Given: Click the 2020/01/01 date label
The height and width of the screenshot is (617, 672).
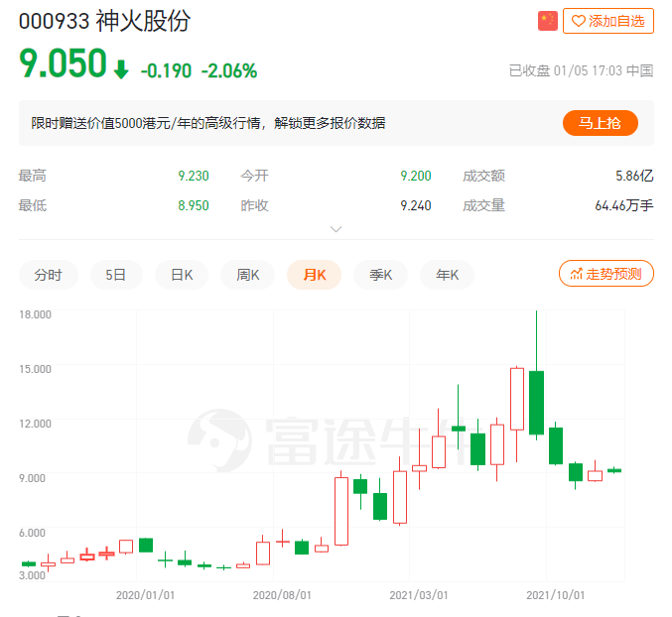Looking at the screenshot, I should pos(145,595).
